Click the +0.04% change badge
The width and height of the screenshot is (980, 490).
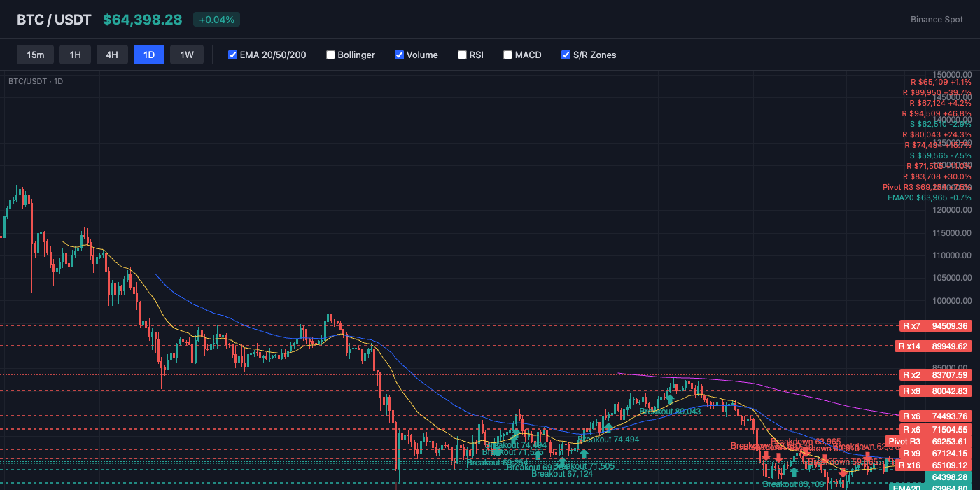tap(216, 20)
